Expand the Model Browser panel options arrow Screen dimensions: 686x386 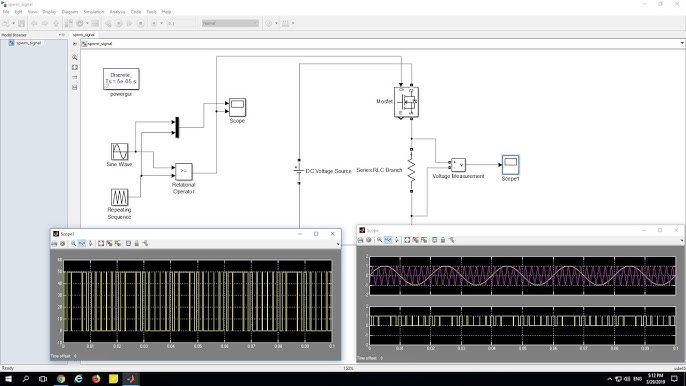pyautogui.click(x=60, y=35)
